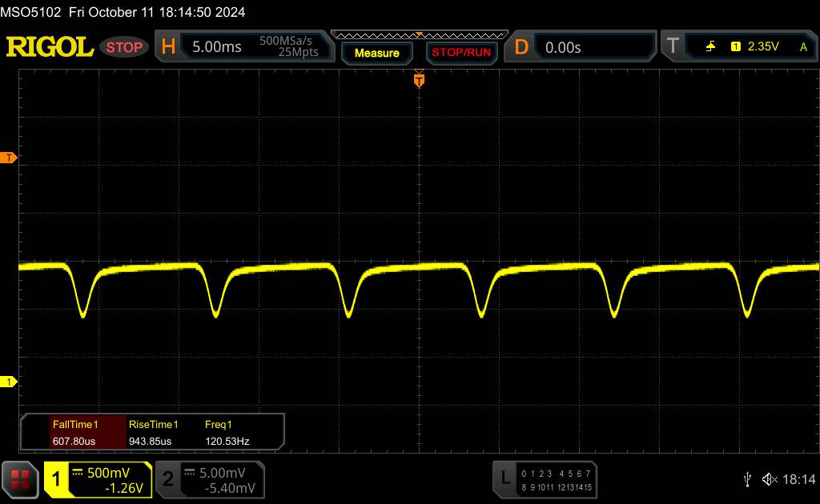Click the red STOP status indicator
This screenshot has height=504, width=820.
(125, 47)
